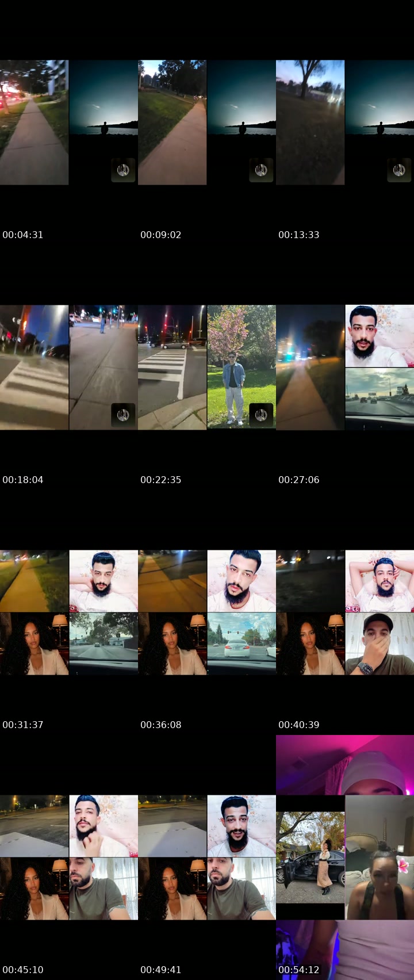414x980 pixels.
Task: Open the highway dashboard view panel at 00:27:06
Action: [379, 399]
